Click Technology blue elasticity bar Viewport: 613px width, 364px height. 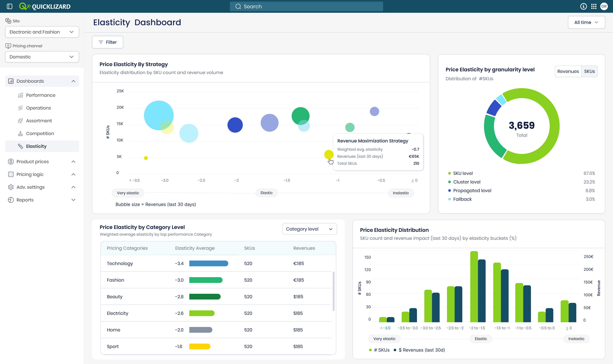click(x=209, y=263)
